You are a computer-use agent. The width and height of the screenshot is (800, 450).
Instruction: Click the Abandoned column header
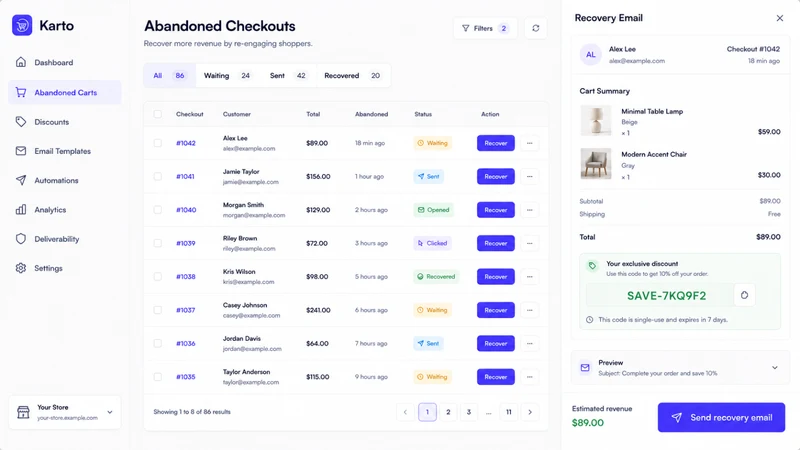click(x=371, y=114)
